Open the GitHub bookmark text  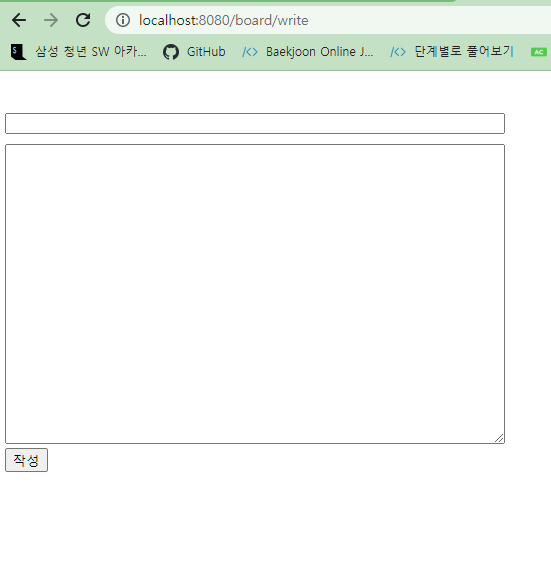(x=206, y=52)
